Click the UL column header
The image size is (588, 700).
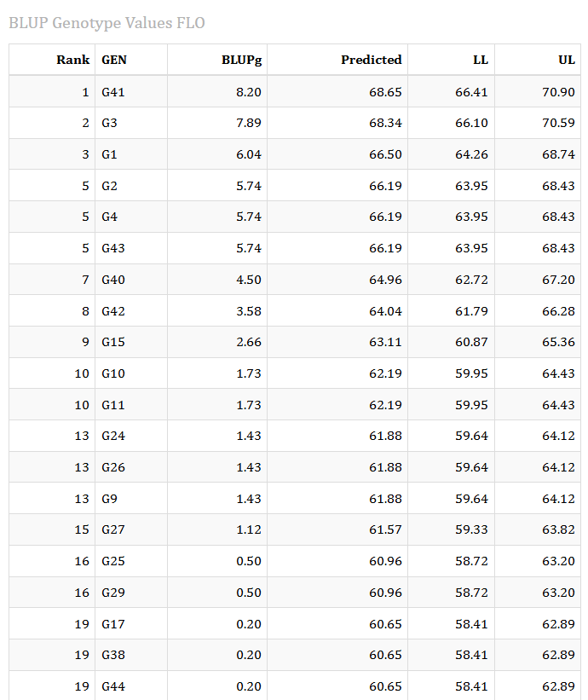click(567, 60)
